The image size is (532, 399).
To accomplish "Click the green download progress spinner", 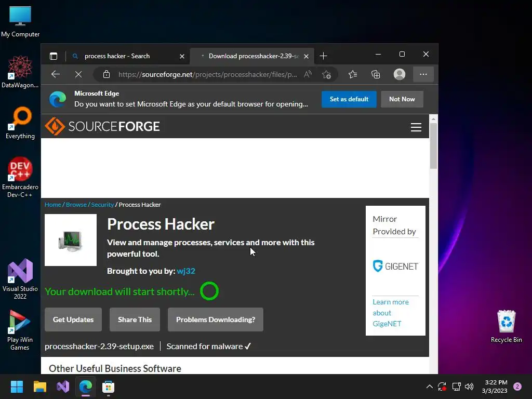I will pyautogui.click(x=209, y=291).
